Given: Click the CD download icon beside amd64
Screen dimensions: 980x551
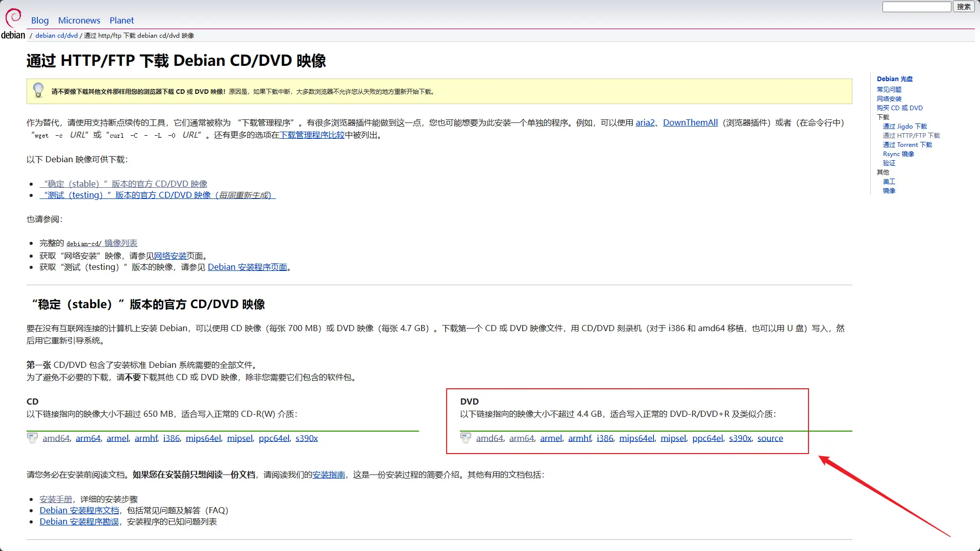Looking at the screenshot, I should click(x=32, y=438).
